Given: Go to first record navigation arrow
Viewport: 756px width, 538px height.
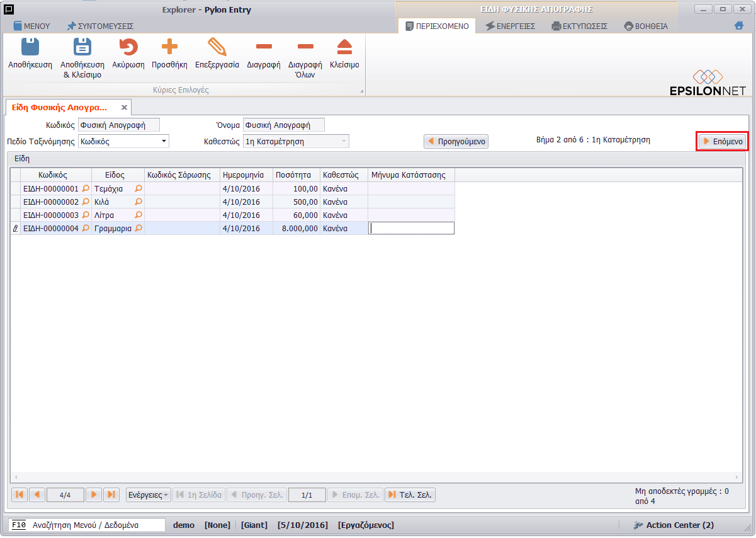Looking at the screenshot, I should click(x=20, y=495).
